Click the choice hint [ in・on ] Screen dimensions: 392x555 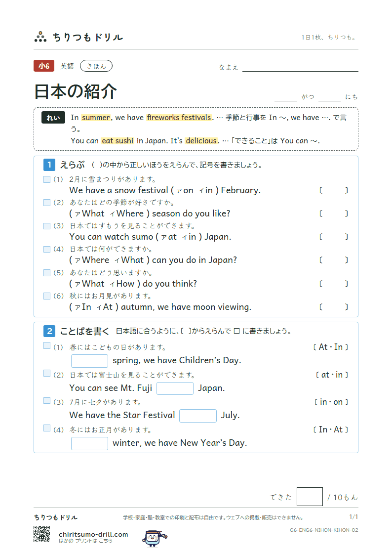coord(331,402)
